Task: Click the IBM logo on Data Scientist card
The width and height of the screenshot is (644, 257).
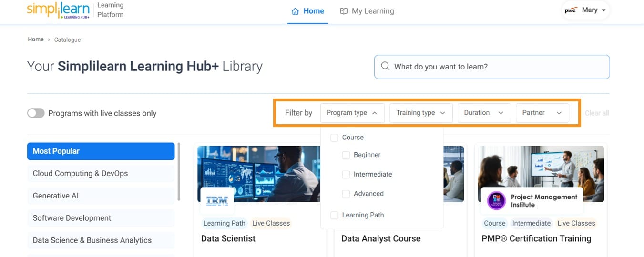Action: [217, 201]
